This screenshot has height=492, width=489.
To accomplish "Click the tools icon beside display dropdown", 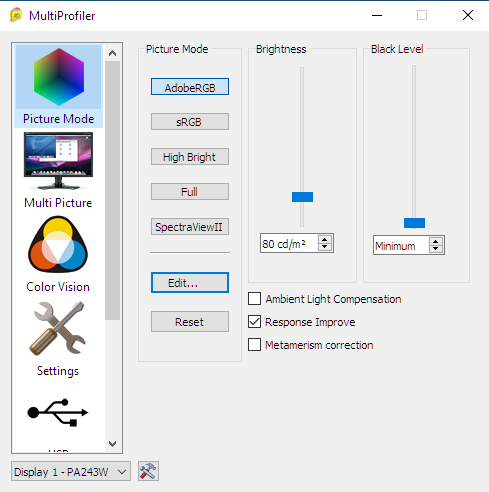I will (x=148, y=471).
